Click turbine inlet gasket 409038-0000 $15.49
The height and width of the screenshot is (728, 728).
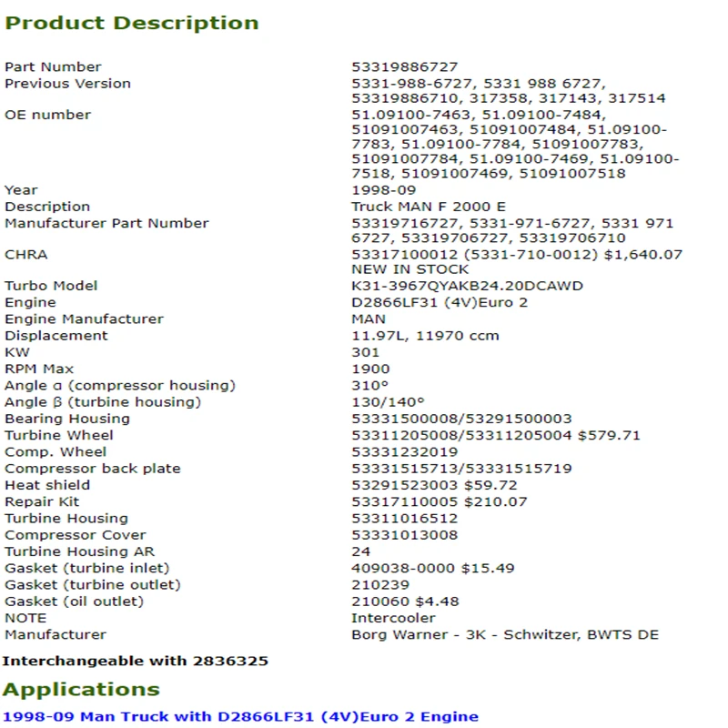point(433,568)
